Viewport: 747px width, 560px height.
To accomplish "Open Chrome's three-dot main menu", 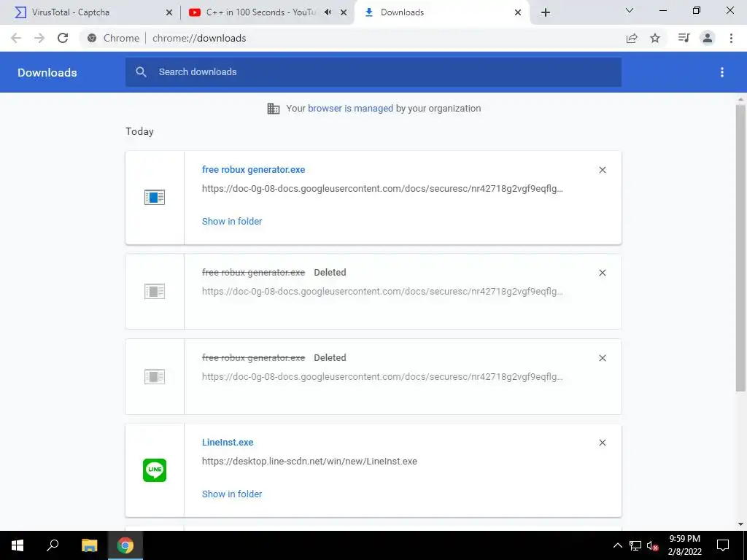I will tap(731, 38).
